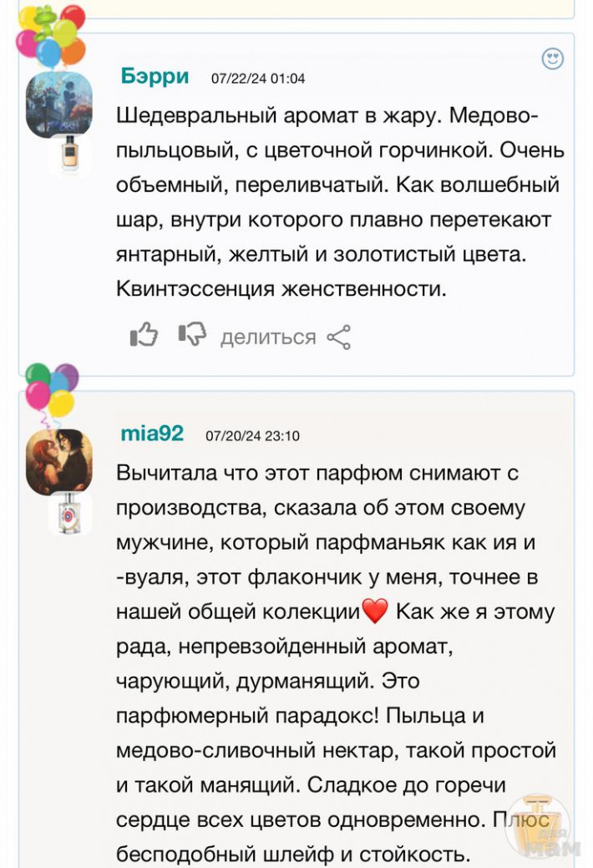Click the balloons badge above mia92's avatar
The width and height of the screenshot is (593, 868).
(52, 390)
